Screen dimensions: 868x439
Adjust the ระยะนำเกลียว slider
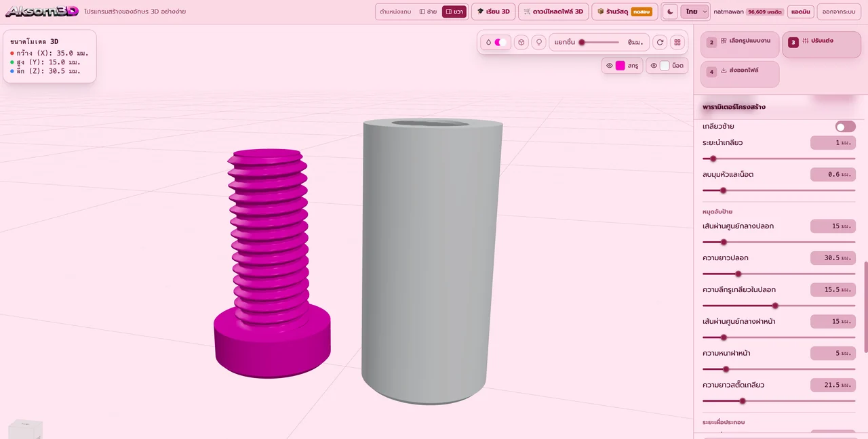point(778,159)
